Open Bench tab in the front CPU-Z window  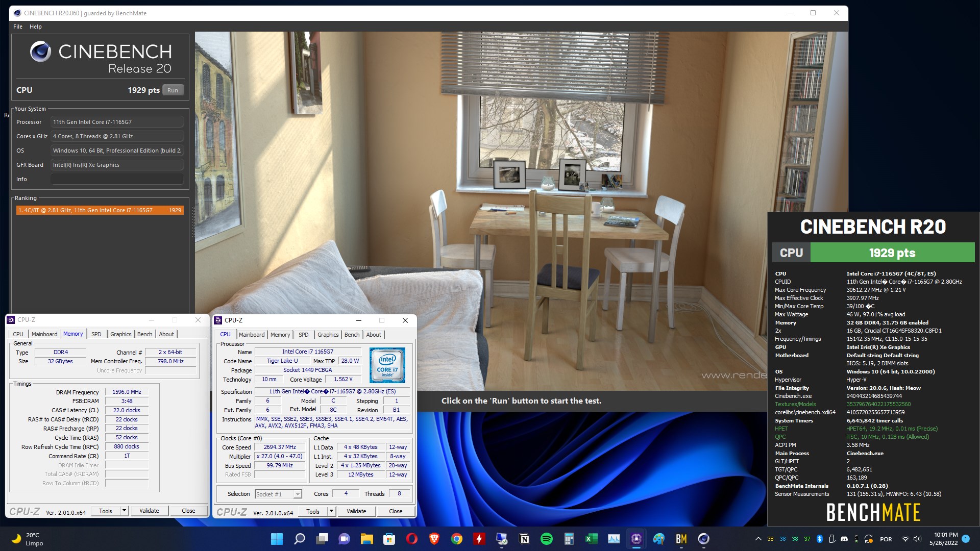(x=352, y=335)
